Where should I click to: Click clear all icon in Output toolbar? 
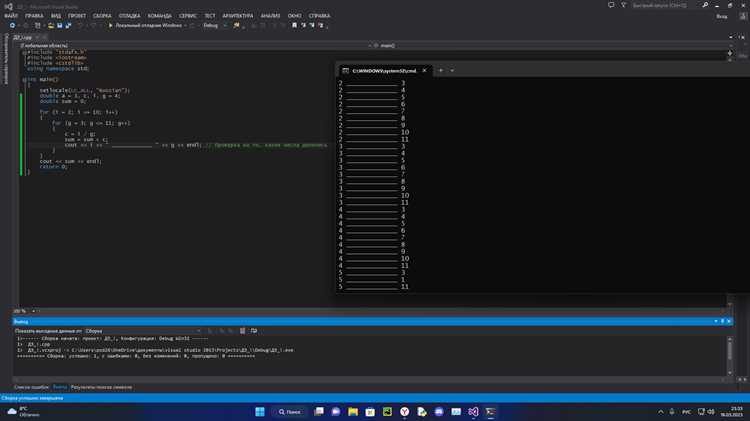tap(243, 331)
